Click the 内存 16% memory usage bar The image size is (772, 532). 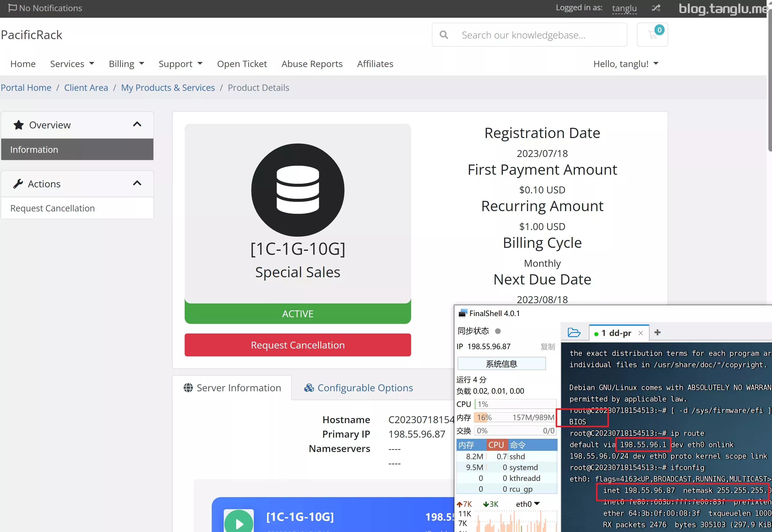point(515,417)
